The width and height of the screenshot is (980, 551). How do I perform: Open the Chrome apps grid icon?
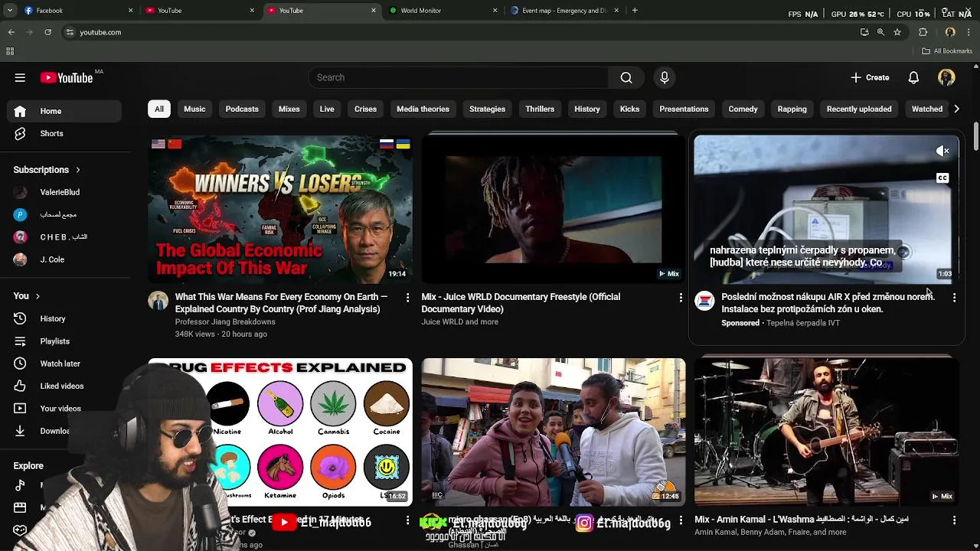pos(10,51)
